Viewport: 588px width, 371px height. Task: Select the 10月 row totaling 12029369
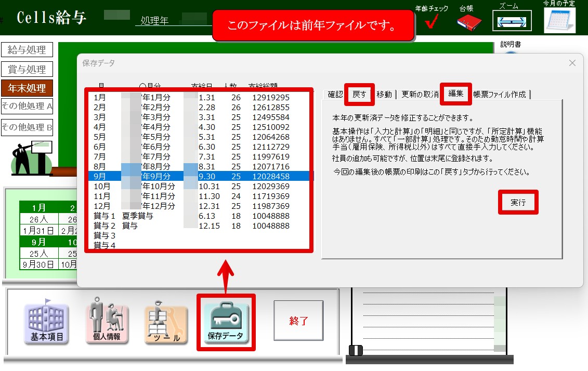pyautogui.click(x=199, y=186)
